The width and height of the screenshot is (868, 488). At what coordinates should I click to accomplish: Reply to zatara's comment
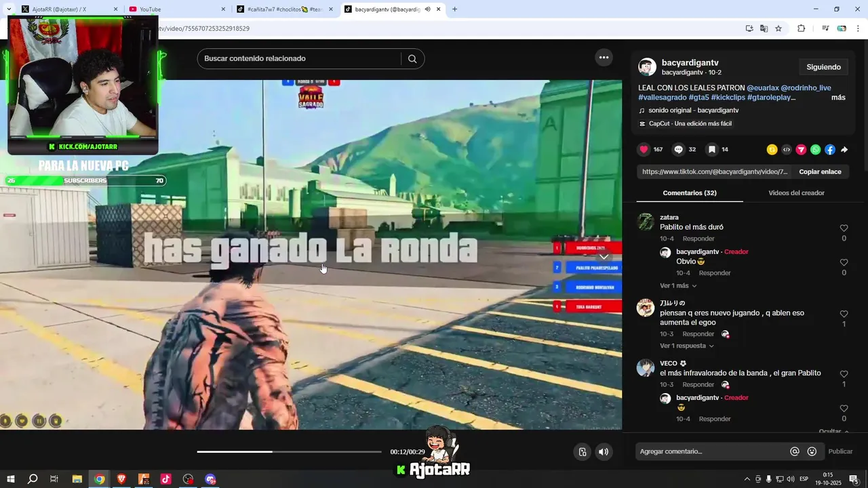(x=698, y=239)
